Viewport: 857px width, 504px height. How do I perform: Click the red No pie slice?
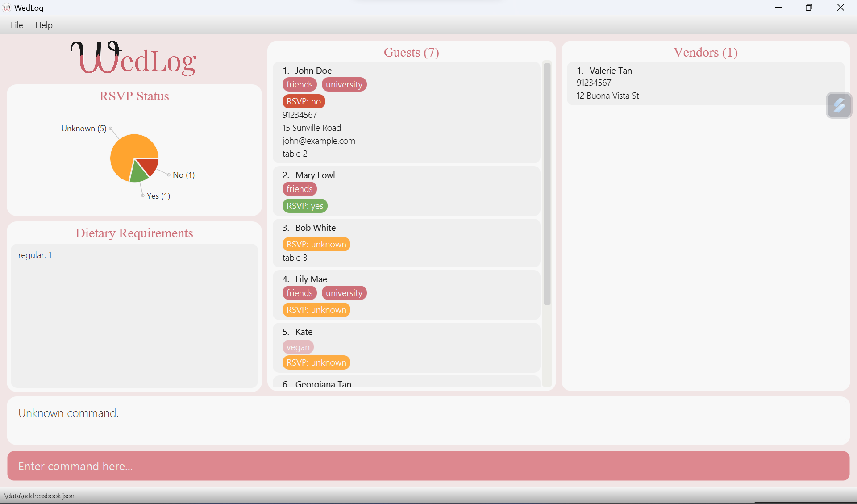(x=150, y=166)
